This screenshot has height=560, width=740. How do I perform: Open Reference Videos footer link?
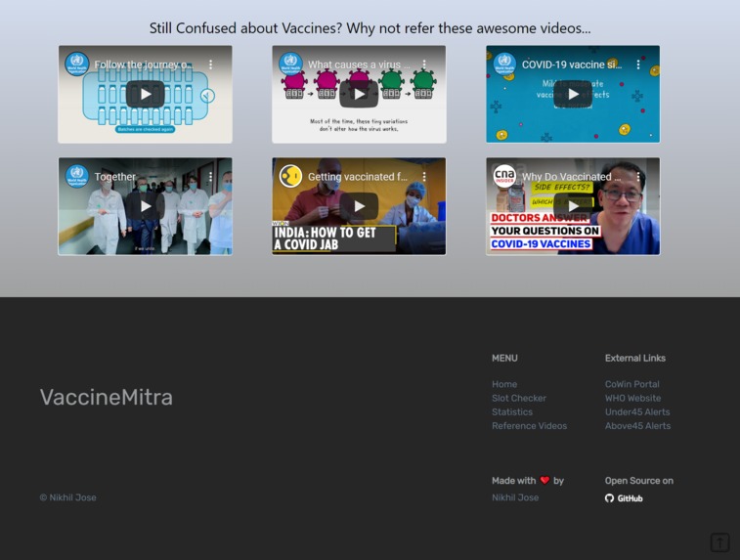(x=529, y=425)
